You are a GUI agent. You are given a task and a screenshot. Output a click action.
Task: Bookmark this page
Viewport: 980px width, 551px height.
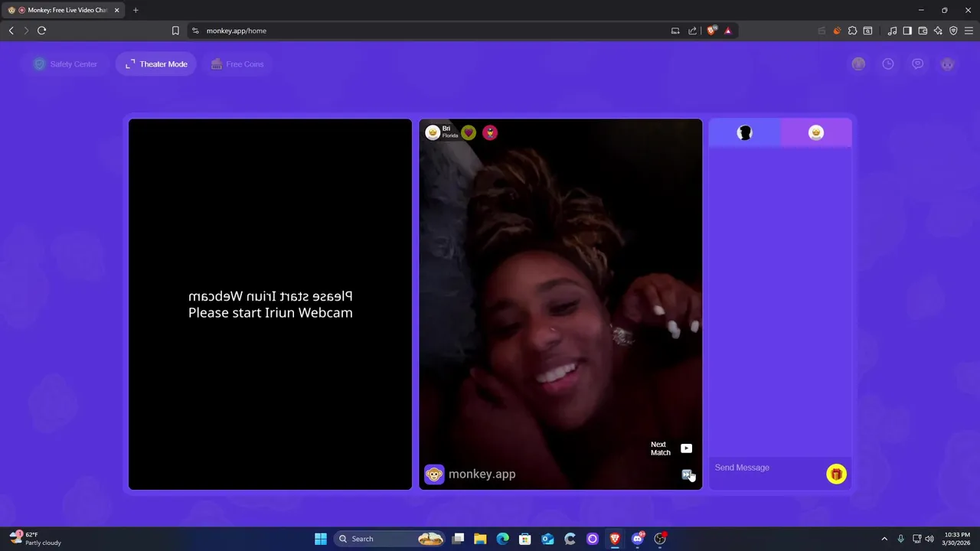(x=175, y=31)
